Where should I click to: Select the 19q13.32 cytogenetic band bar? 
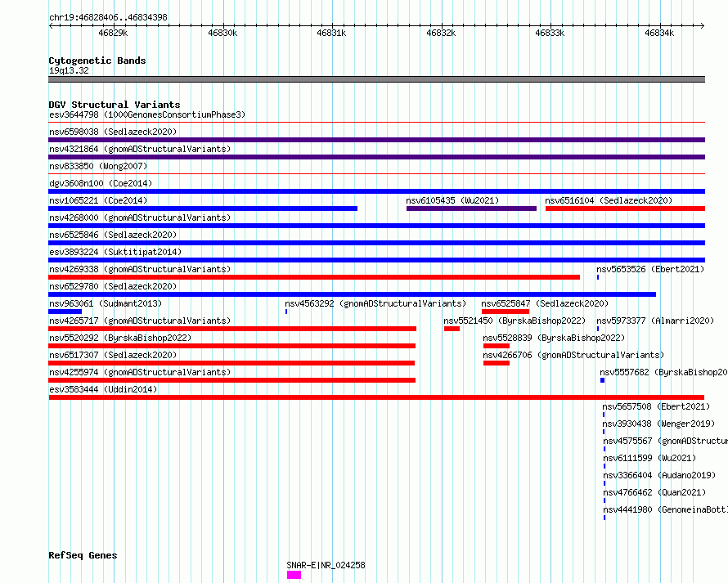coord(376,79)
